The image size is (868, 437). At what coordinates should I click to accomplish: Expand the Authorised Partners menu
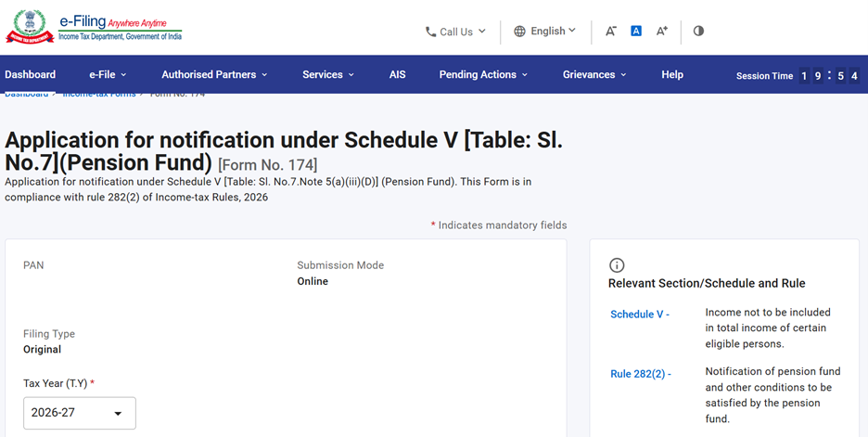pyautogui.click(x=214, y=74)
